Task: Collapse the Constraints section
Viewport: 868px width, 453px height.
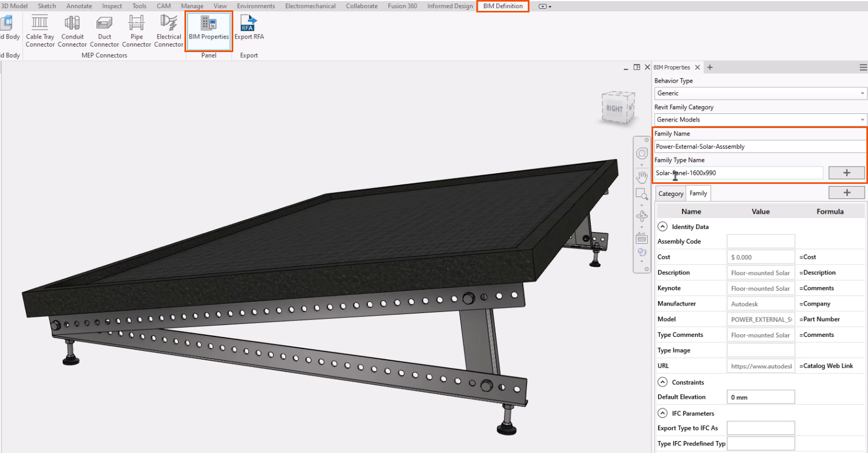Action: pos(662,382)
